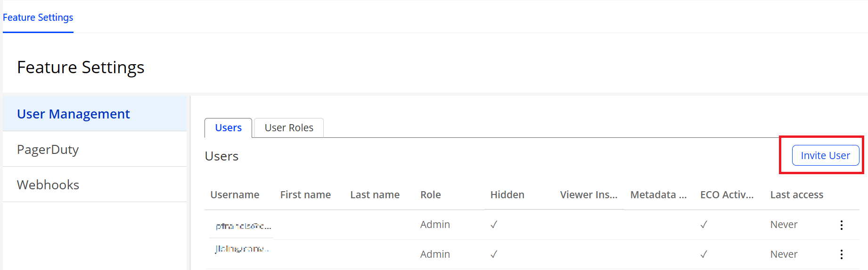Click the Metadata column header
The image size is (868, 270).
658,195
